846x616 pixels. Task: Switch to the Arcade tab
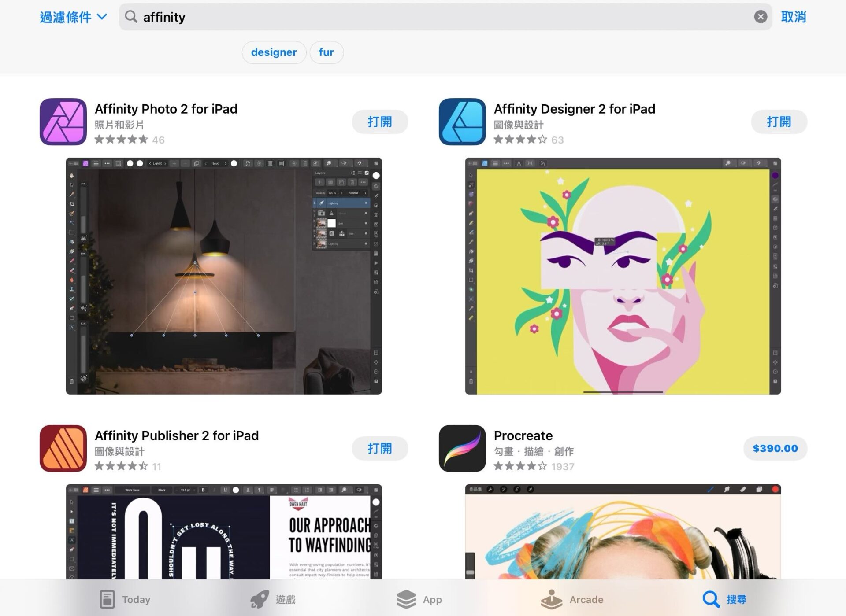click(571, 599)
